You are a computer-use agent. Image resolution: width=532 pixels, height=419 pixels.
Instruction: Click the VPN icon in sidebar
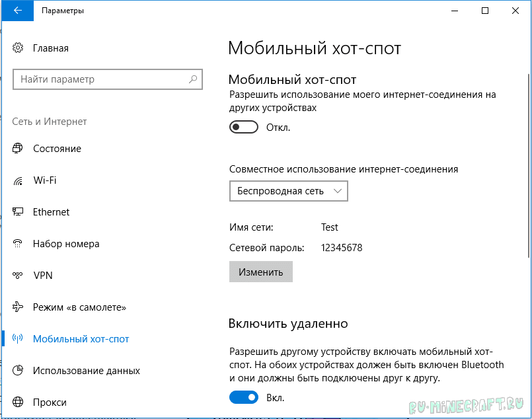(19, 276)
